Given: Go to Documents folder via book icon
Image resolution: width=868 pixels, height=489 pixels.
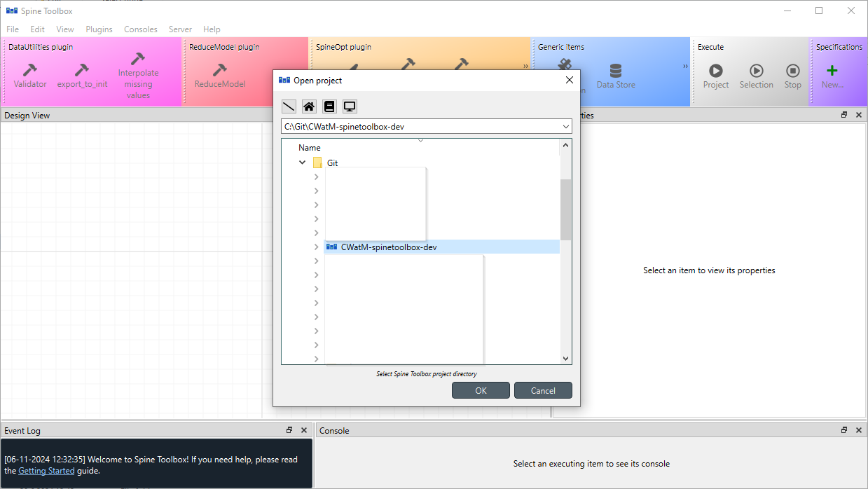Looking at the screenshot, I should 329,106.
